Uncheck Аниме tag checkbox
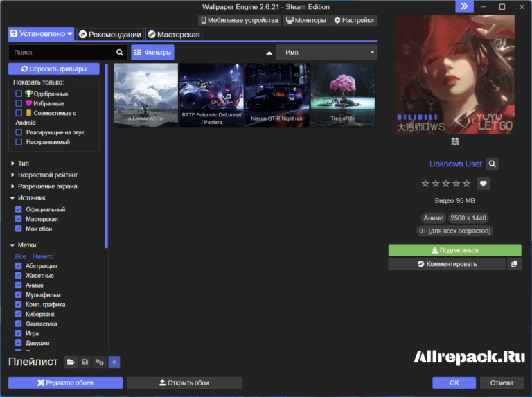532x397 pixels. (18, 285)
